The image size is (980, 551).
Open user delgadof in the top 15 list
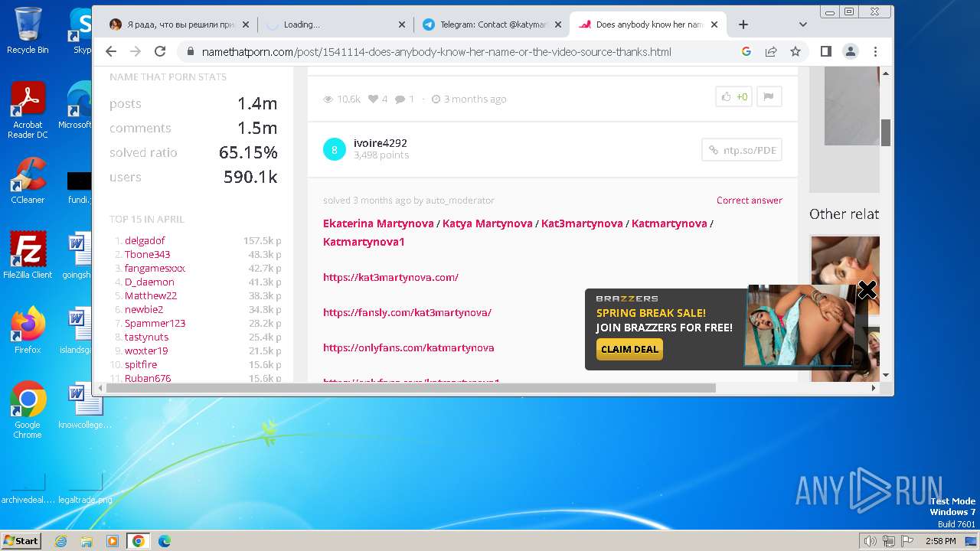click(x=145, y=240)
